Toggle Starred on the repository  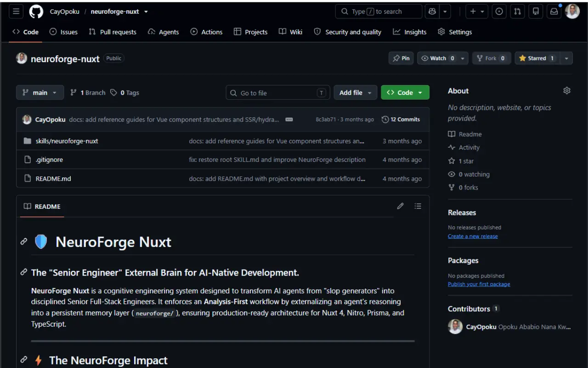coord(537,58)
